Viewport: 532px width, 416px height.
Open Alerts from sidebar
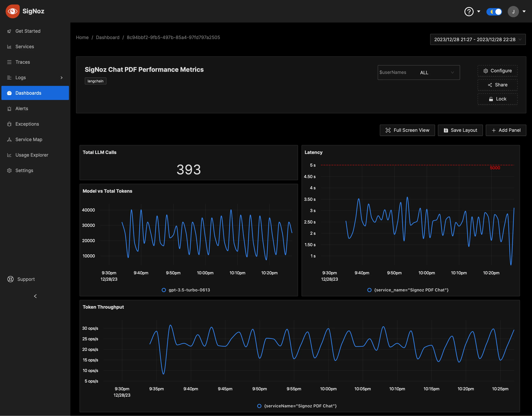pyautogui.click(x=35, y=109)
